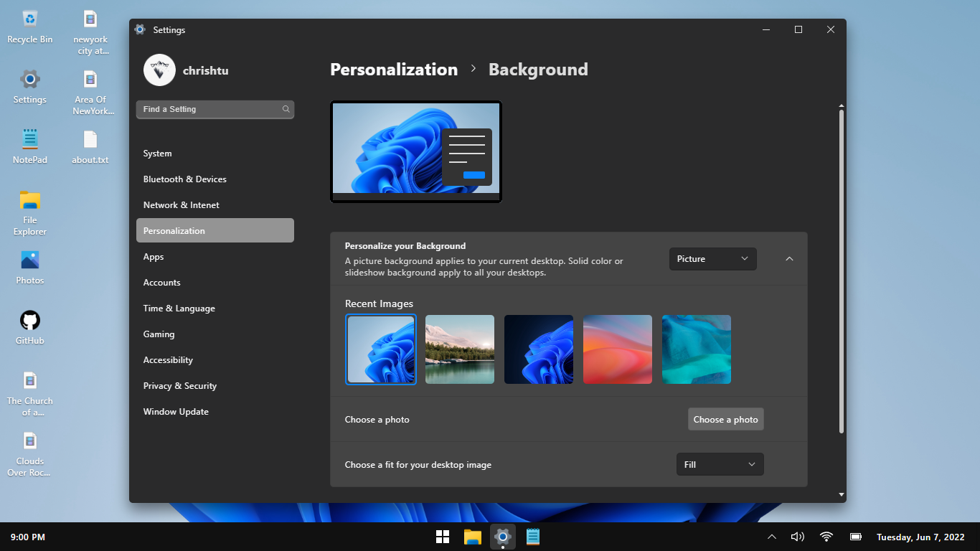Click the battery icon in system tray
This screenshot has width=980, height=551.
[x=856, y=537]
